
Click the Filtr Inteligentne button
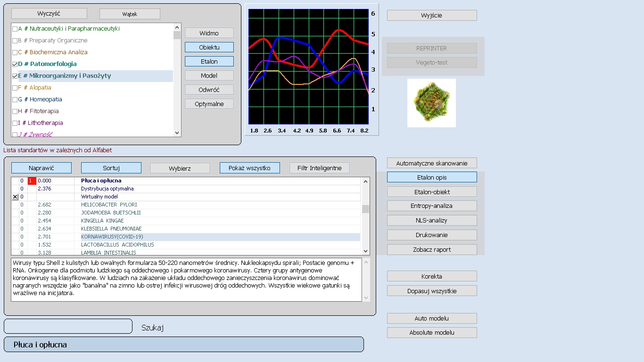319,168
